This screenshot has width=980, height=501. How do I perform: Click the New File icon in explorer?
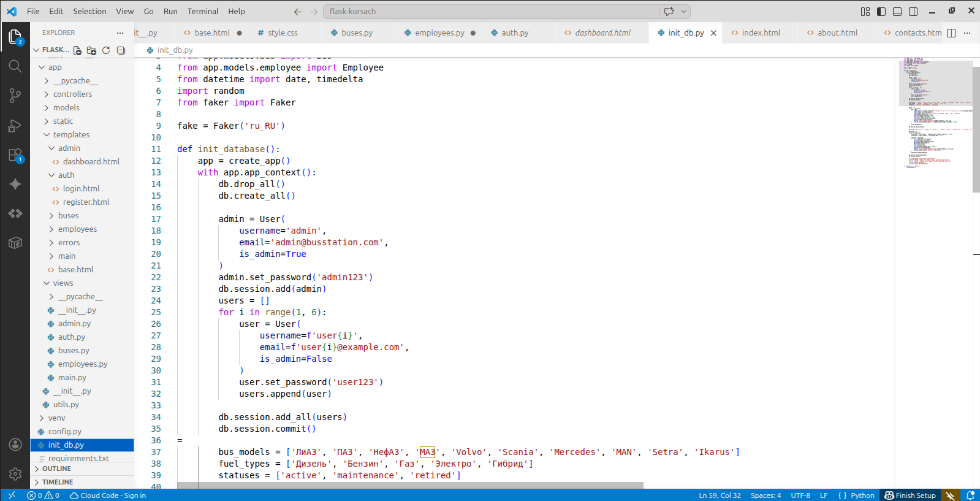click(x=78, y=50)
